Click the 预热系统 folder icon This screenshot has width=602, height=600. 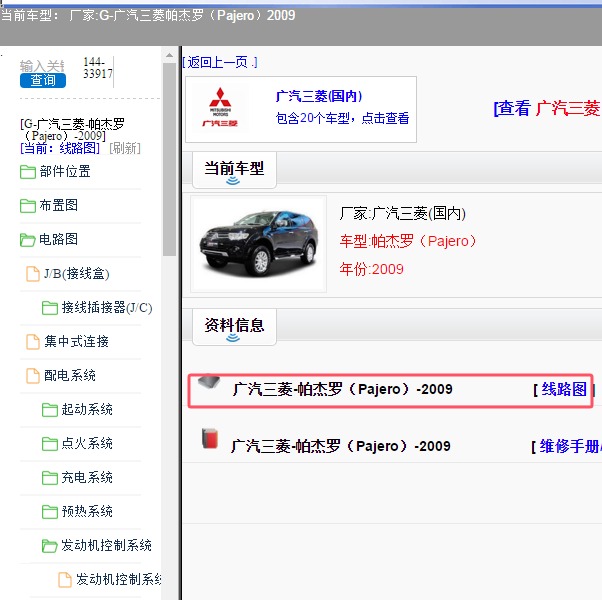tap(50, 512)
